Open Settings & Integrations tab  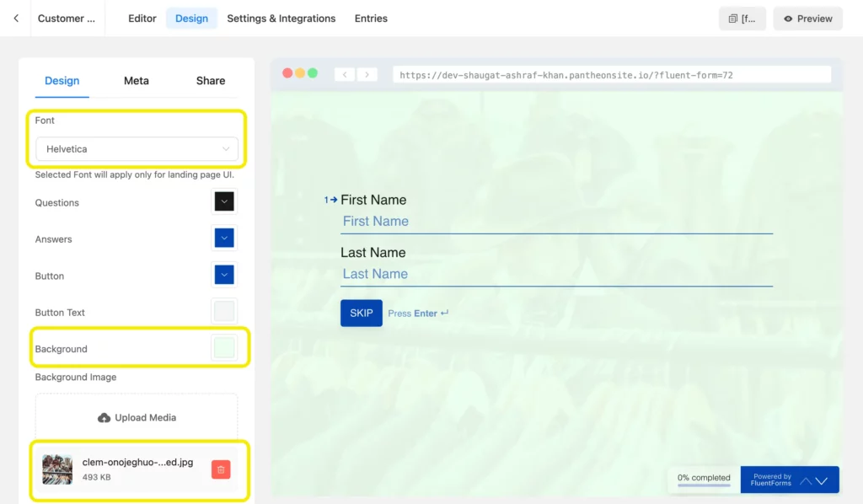point(281,19)
